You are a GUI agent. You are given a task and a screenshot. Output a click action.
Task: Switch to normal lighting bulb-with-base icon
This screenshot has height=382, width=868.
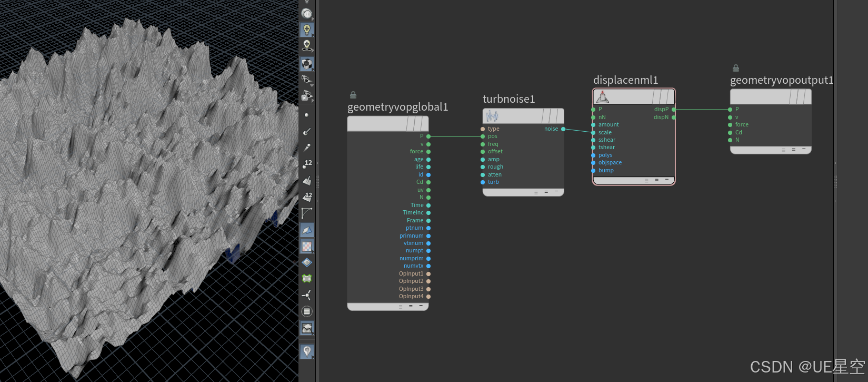click(307, 46)
